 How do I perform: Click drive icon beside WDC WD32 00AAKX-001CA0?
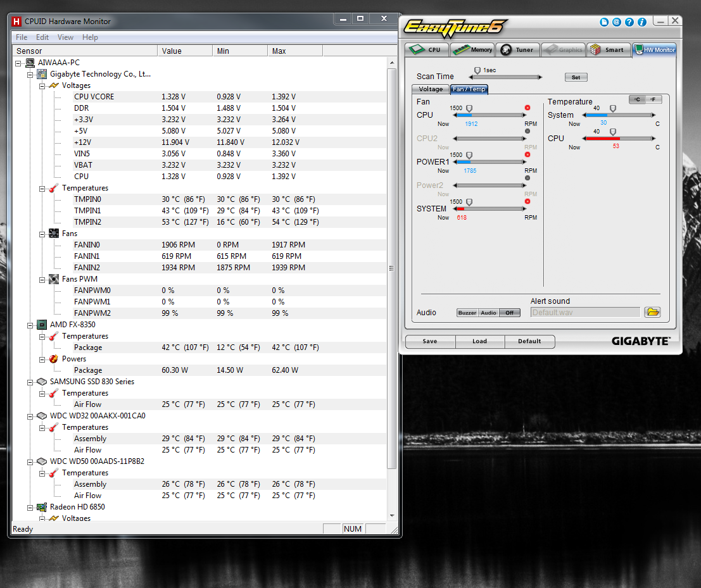(42, 416)
